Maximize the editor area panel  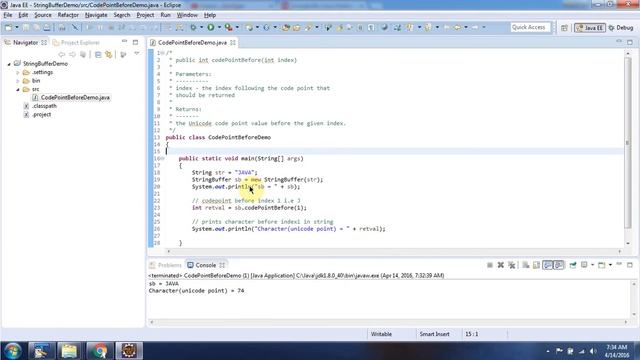tap(630, 42)
